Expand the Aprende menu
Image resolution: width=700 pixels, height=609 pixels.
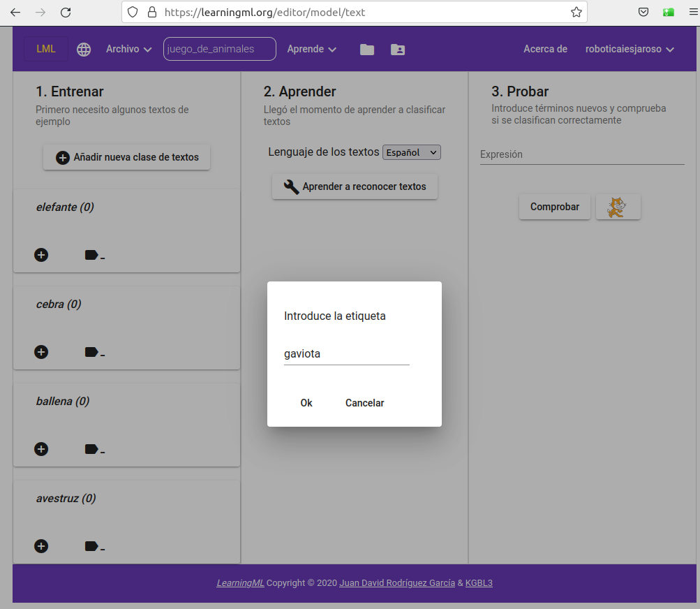(x=312, y=50)
